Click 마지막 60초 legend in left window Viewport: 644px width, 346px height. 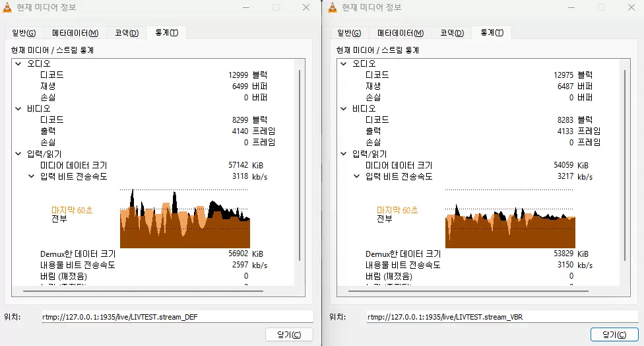click(72, 210)
